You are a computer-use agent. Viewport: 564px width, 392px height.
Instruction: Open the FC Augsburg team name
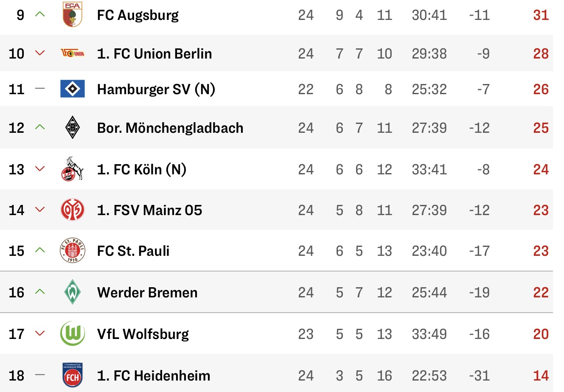click(x=138, y=15)
